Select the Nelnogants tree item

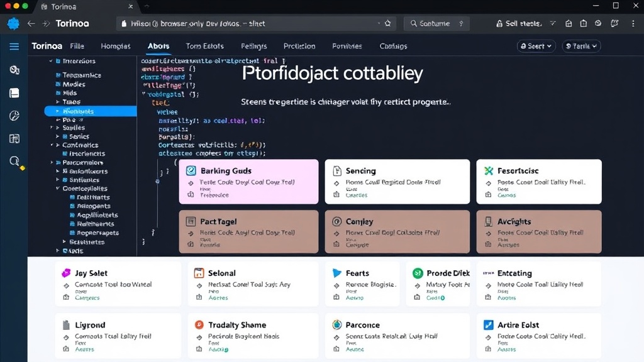pyautogui.click(x=94, y=206)
